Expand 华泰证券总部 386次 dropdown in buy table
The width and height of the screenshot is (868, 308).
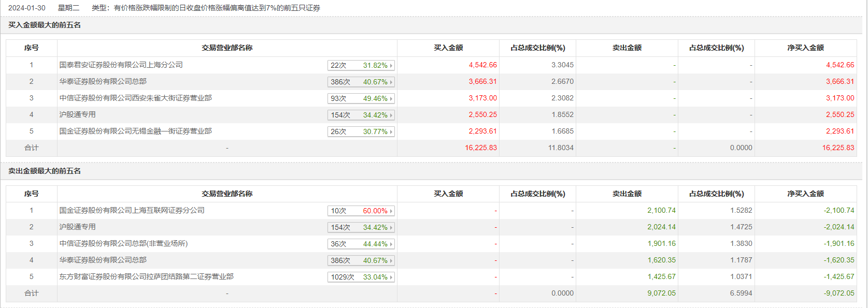361,82
